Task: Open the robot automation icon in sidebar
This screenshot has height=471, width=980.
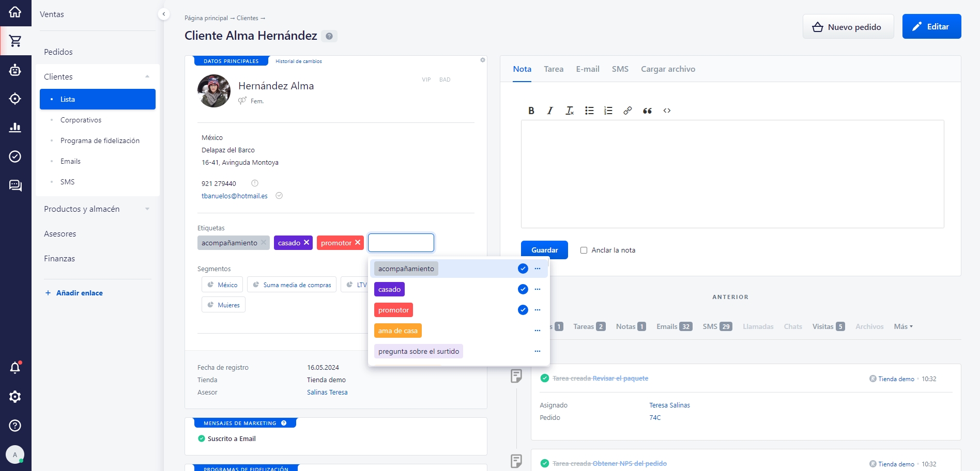Action: [15, 70]
